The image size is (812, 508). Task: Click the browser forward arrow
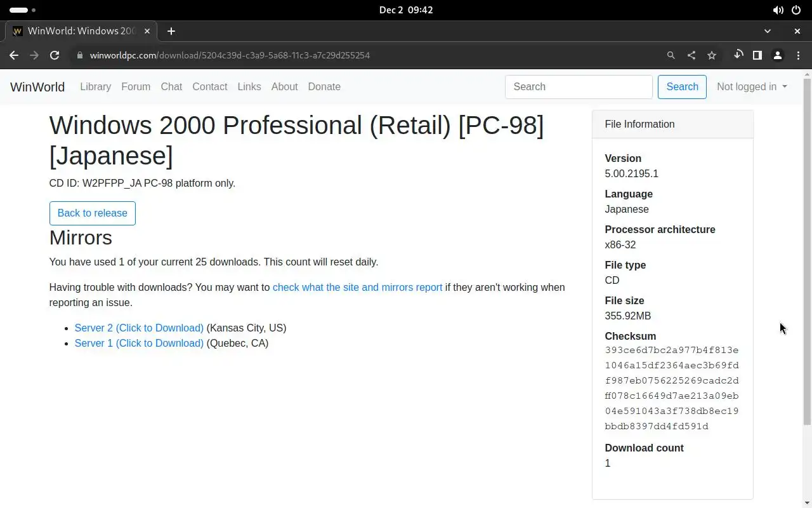(34, 55)
